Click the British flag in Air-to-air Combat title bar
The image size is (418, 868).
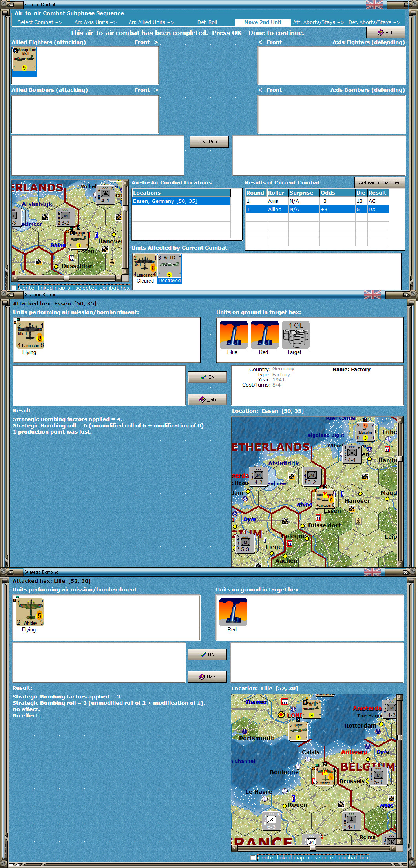[x=374, y=5]
